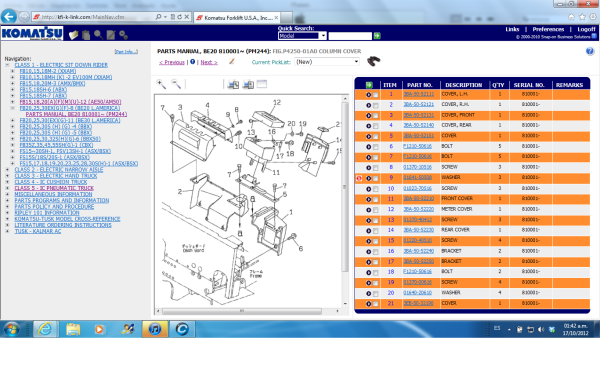
Task: Go to the Next figure link
Action: tap(209, 62)
